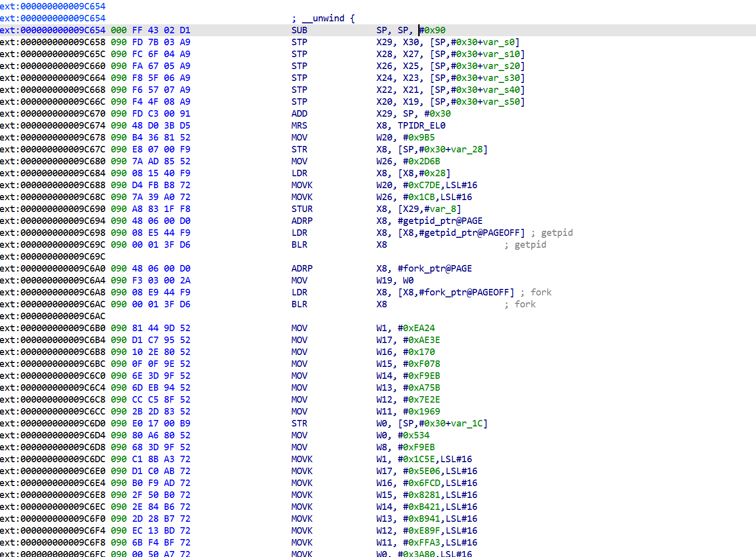Image resolution: width=756 pixels, height=557 pixels.
Task: Select the address ext:000000000009C6D0
Action: (x=53, y=423)
